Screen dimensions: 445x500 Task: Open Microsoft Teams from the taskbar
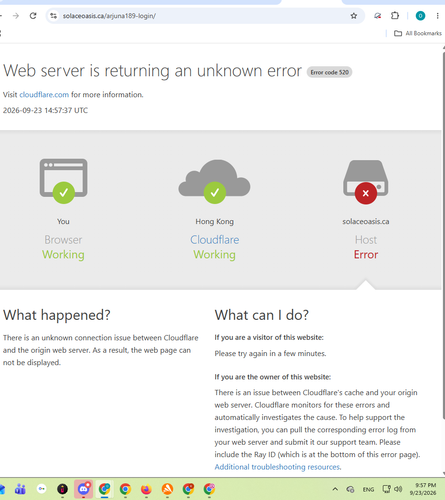pos(20,489)
